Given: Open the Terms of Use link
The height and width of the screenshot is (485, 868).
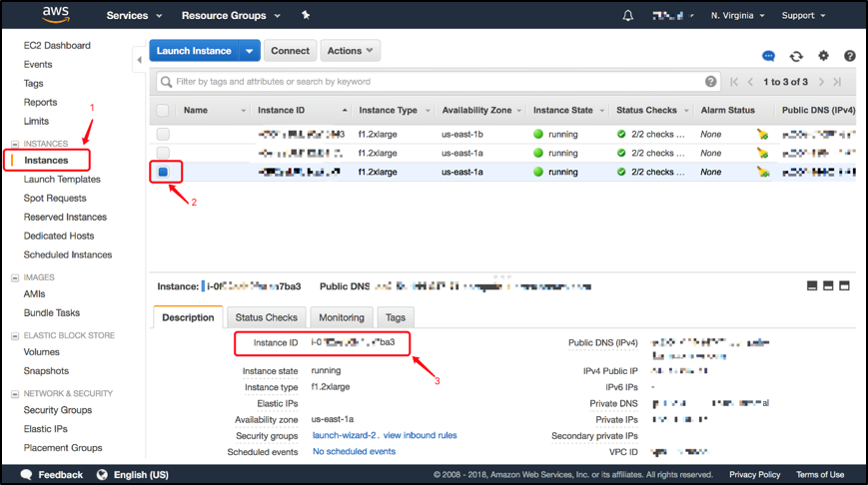Looking at the screenshot, I should point(820,474).
